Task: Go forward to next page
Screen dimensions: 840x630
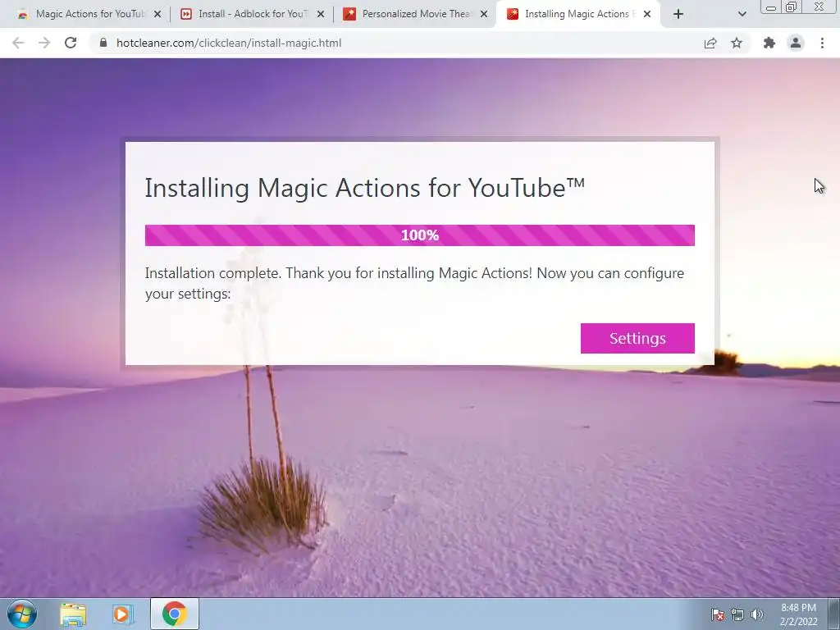Action: [x=44, y=43]
